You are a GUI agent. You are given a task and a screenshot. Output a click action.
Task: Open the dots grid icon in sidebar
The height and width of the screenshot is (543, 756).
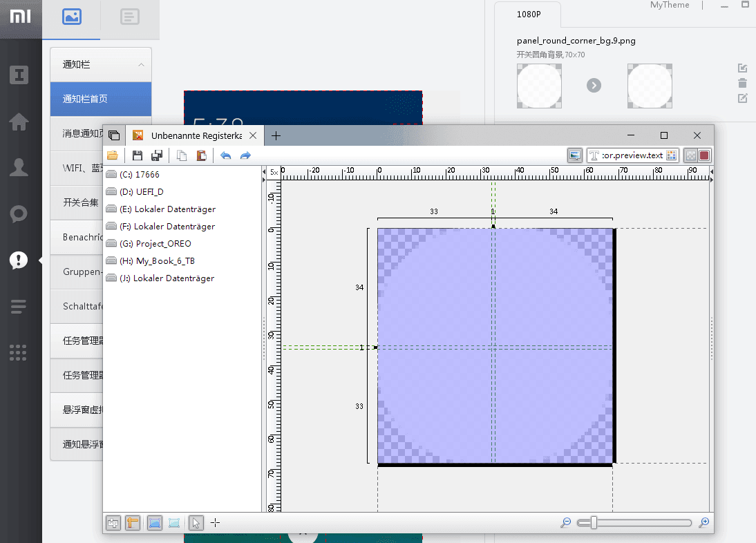click(x=19, y=353)
